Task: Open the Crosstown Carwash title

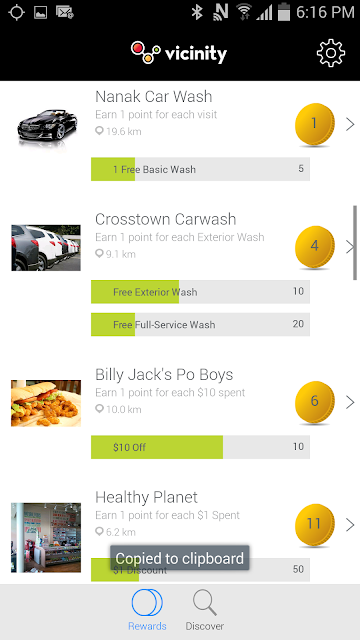Action: (165, 219)
